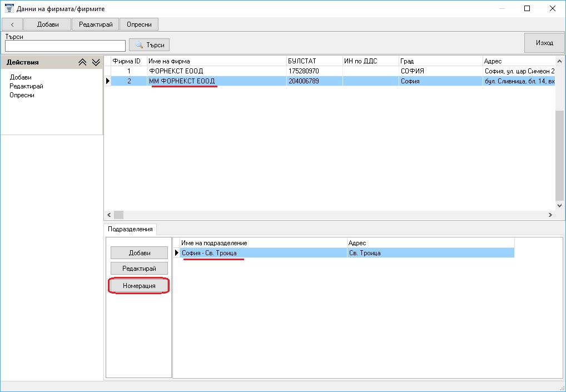Sort by the Име на фирма column header
This screenshot has height=392, width=566.
coord(217,61)
